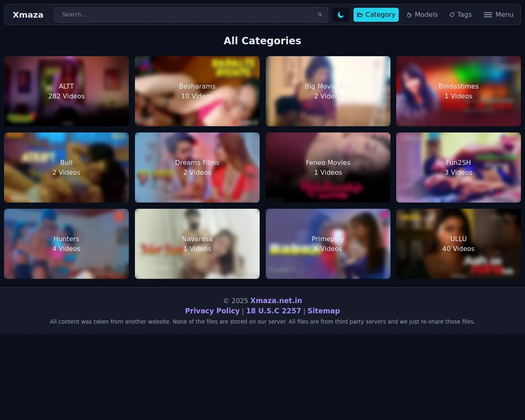Open the hamburger Menu
Image resolution: width=525 pixels, height=420 pixels.
coord(498,15)
